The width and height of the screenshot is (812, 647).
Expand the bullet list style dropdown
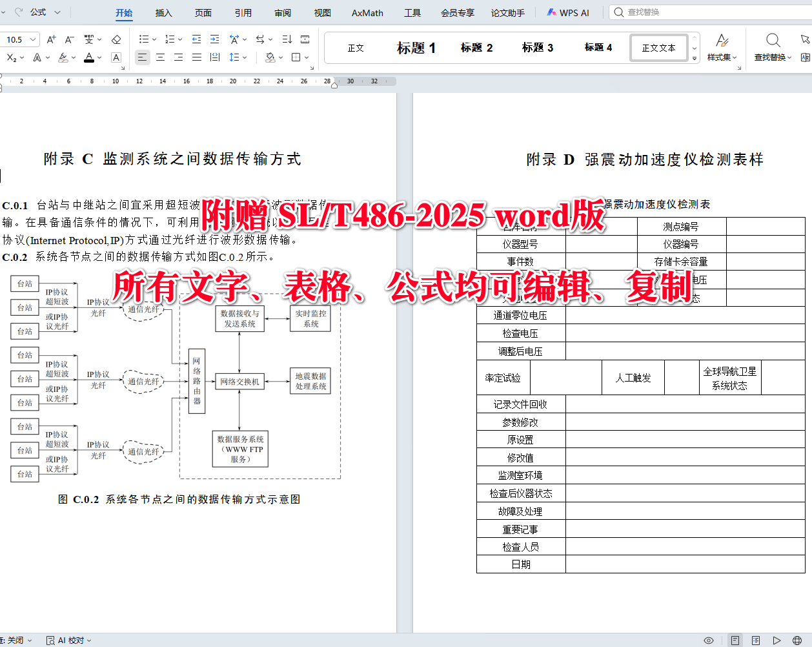pos(154,39)
